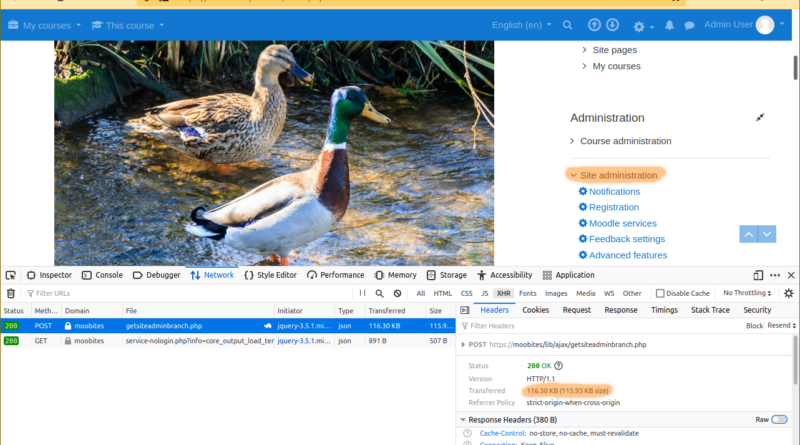Screen dimensions: 800x445
Task: Open the gear settings menu in navbar
Action: click(x=643, y=26)
